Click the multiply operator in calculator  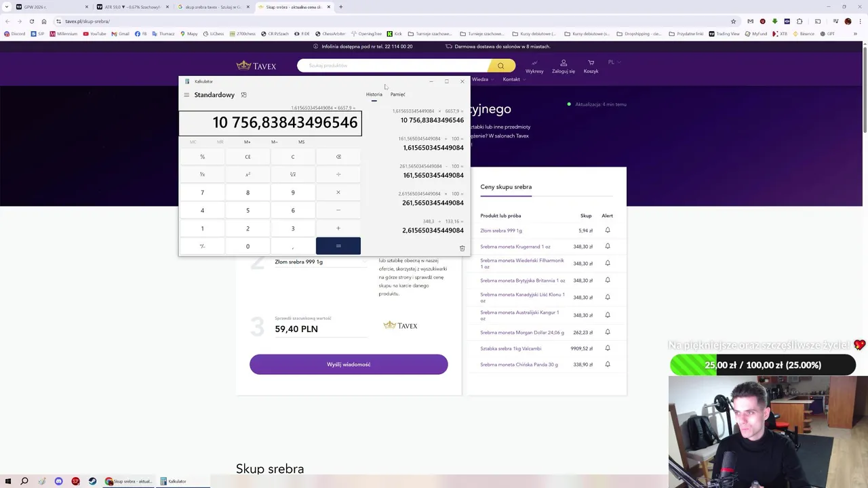tap(338, 192)
